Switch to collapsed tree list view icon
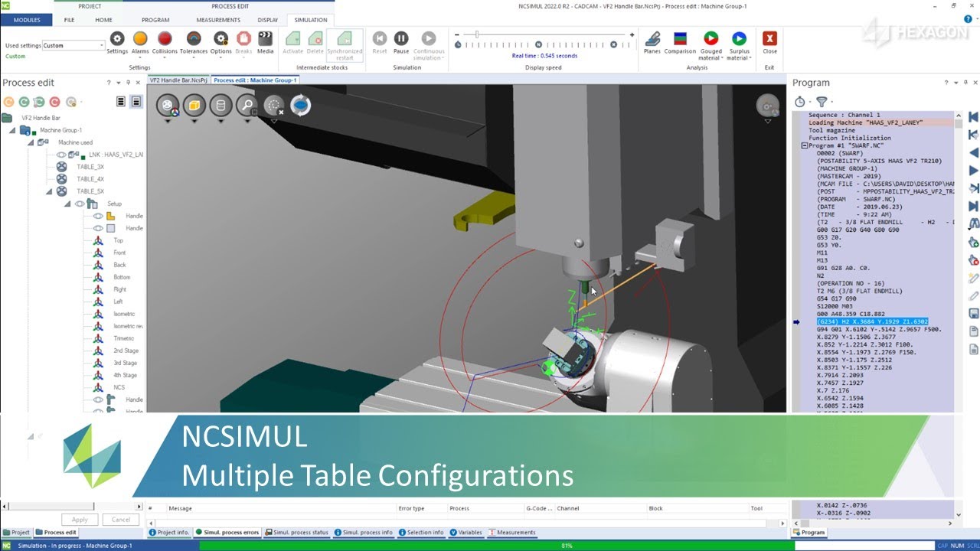Image resolution: width=980 pixels, height=551 pixels. [x=121, y=102]
